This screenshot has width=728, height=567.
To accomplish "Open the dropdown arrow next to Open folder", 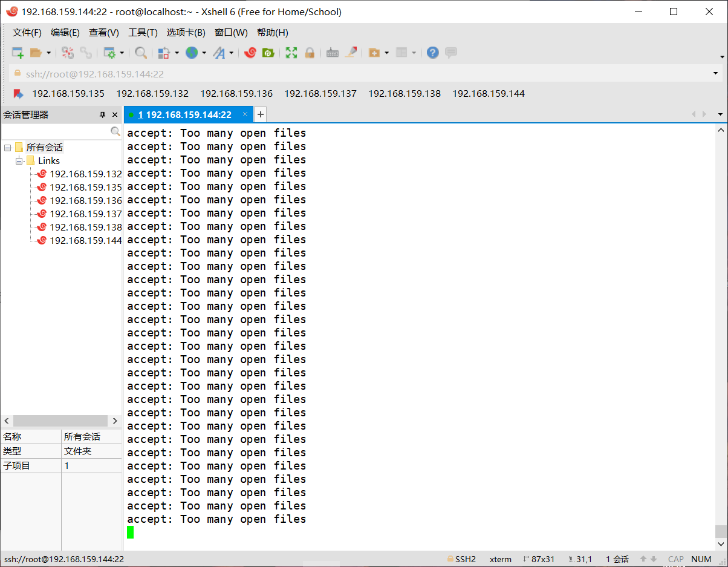I will point(48,53).
